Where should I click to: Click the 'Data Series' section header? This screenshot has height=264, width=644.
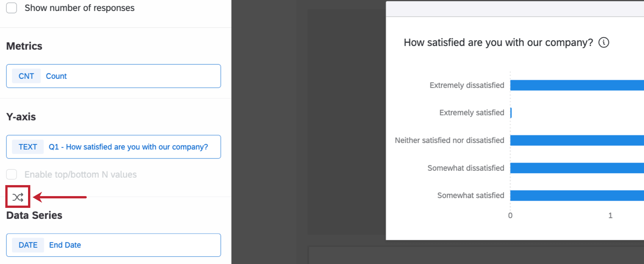point(34,215)
